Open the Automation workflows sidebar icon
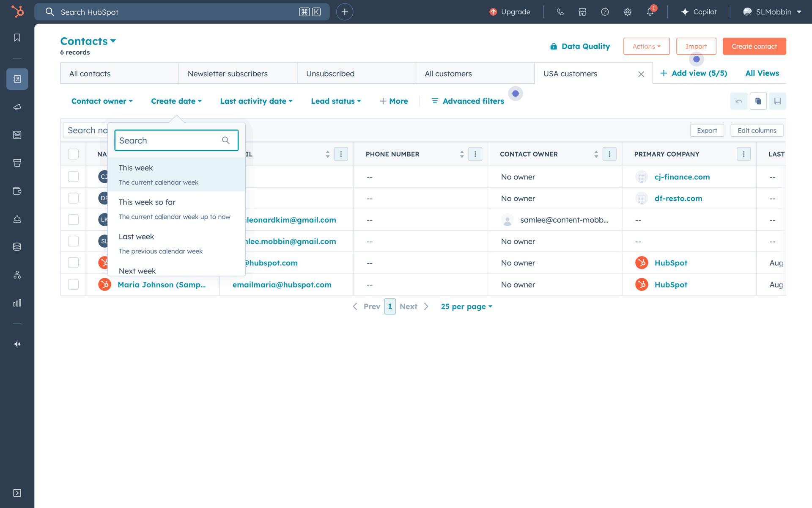The image size is (812, 508). [x=17, y=275]
